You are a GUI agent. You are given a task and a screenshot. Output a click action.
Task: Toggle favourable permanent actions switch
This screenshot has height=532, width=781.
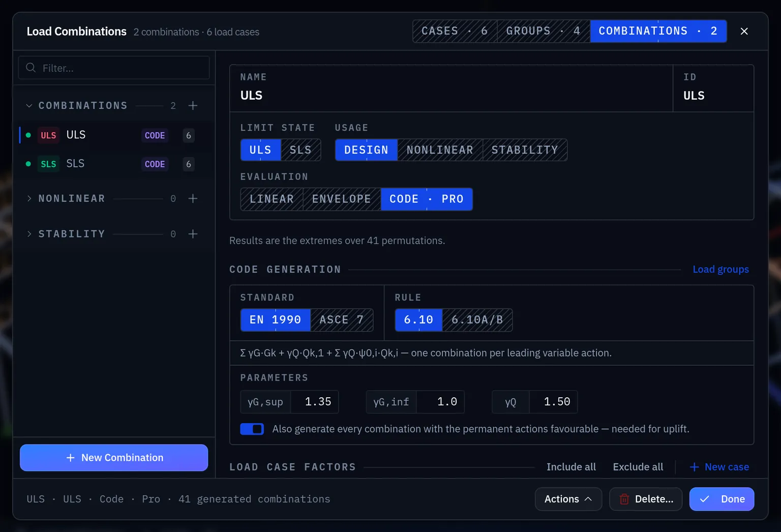tap(252, 429)
